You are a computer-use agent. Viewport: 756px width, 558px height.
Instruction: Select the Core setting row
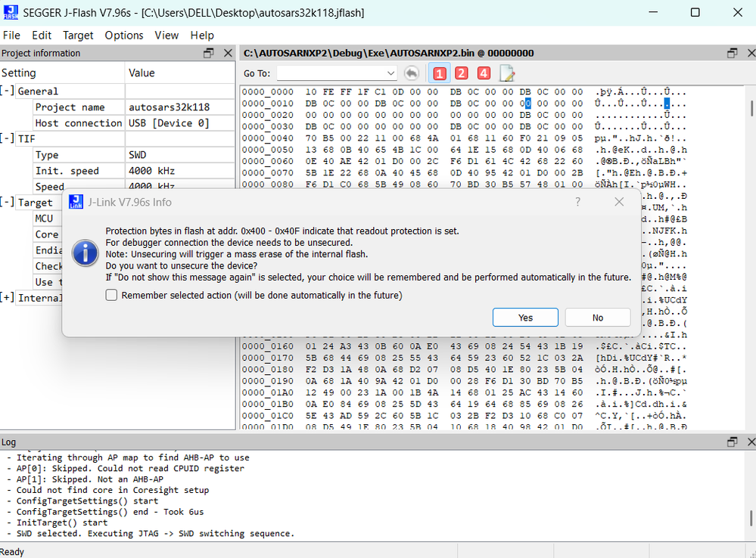point(47,234)
